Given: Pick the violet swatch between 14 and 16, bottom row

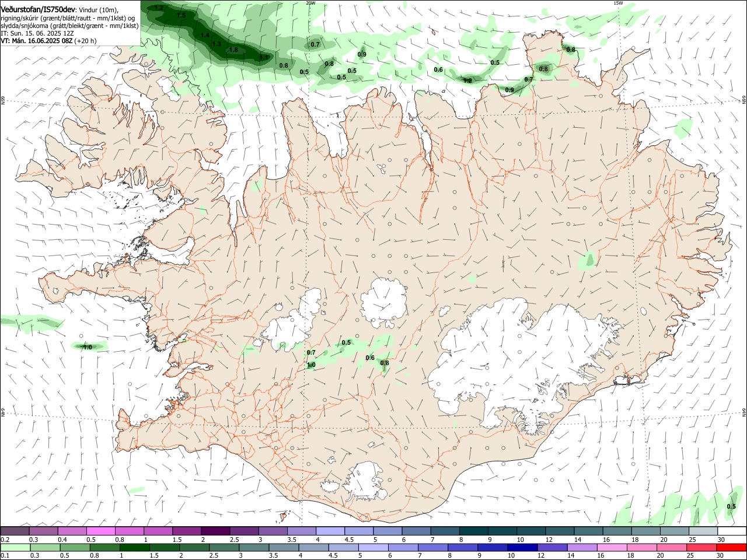Looking at the screenshot, I should (581, 547).
